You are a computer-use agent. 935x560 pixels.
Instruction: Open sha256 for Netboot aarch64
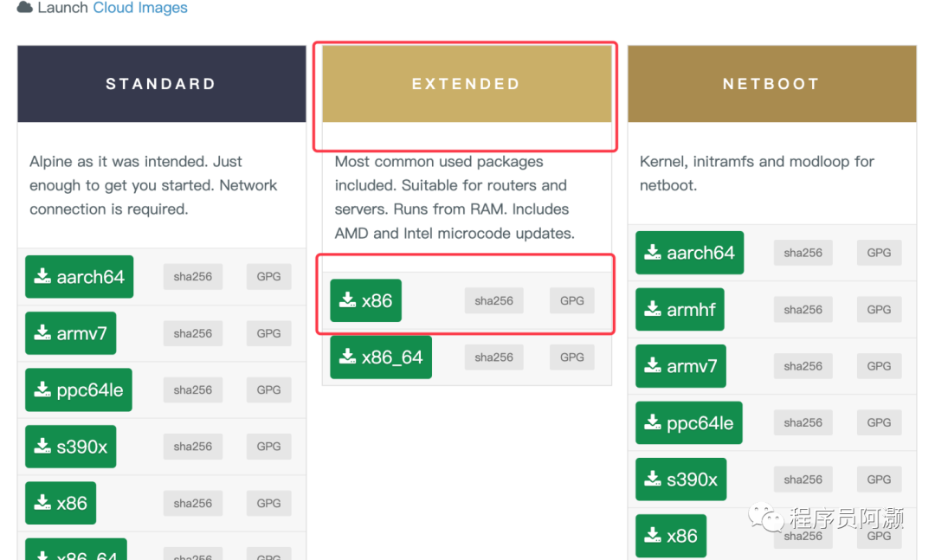click(x=803, y=253)
